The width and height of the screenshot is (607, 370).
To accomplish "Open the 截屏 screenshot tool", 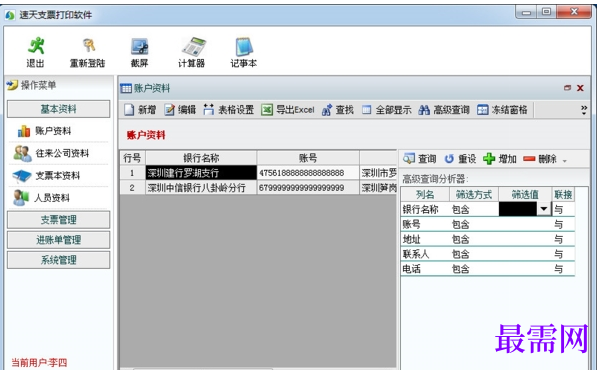I will click(139, 52).
